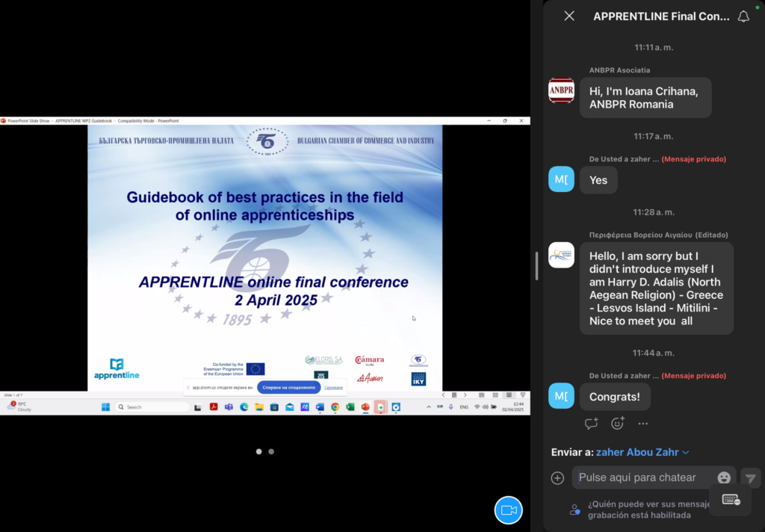Reply in thread to the Congrats! message
The width and height of the screenshot is (765, 532).
[x=591, y=424]
